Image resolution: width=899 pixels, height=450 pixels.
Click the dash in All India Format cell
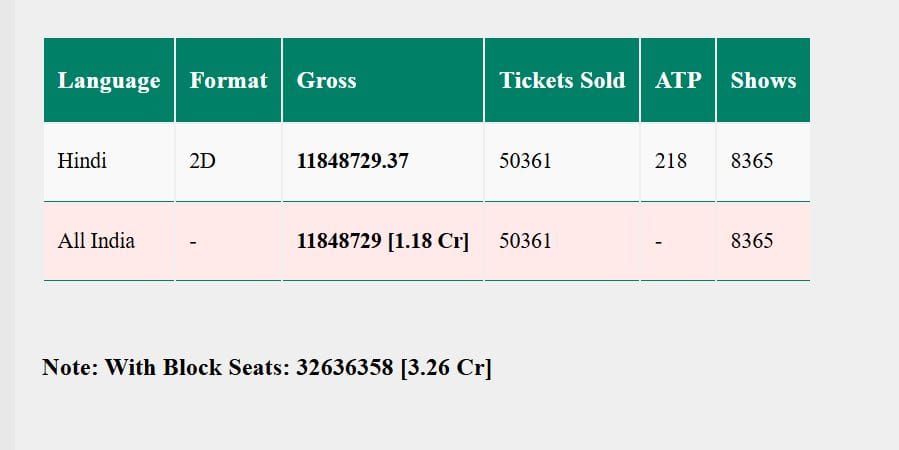click(x=193, y=242)
